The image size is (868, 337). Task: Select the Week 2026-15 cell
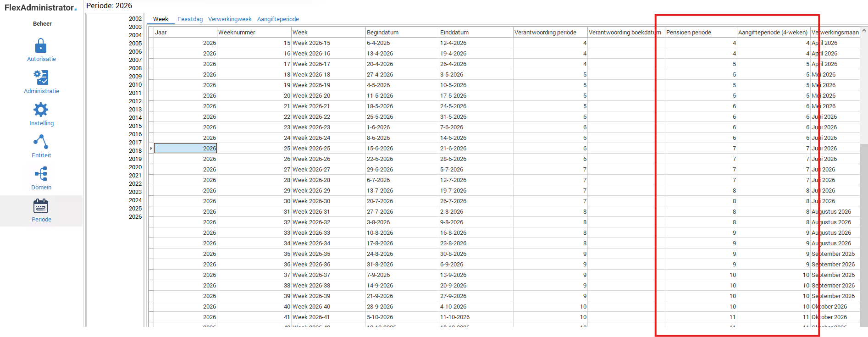(x=328, y=43)
